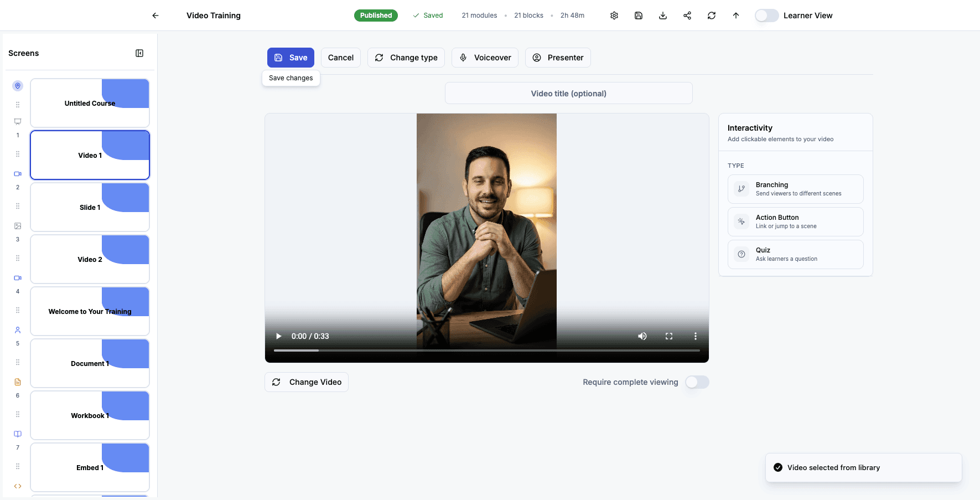This screenshot has width=980, height=500.
Task: Seek along the video progress bar
Action: click(486, 350)
